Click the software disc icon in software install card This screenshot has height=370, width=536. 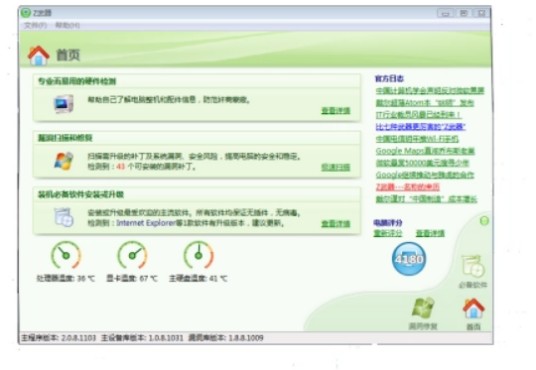(64, 217)
